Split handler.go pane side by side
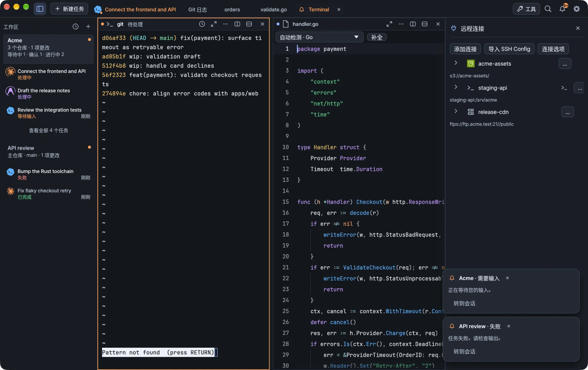The width and height of the screenshot is (588, 370). coord(413,24)
